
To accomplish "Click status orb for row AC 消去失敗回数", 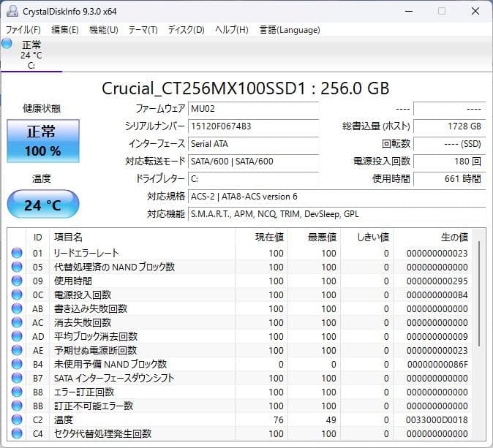I will pyautogui.click(x=17, y=322).
